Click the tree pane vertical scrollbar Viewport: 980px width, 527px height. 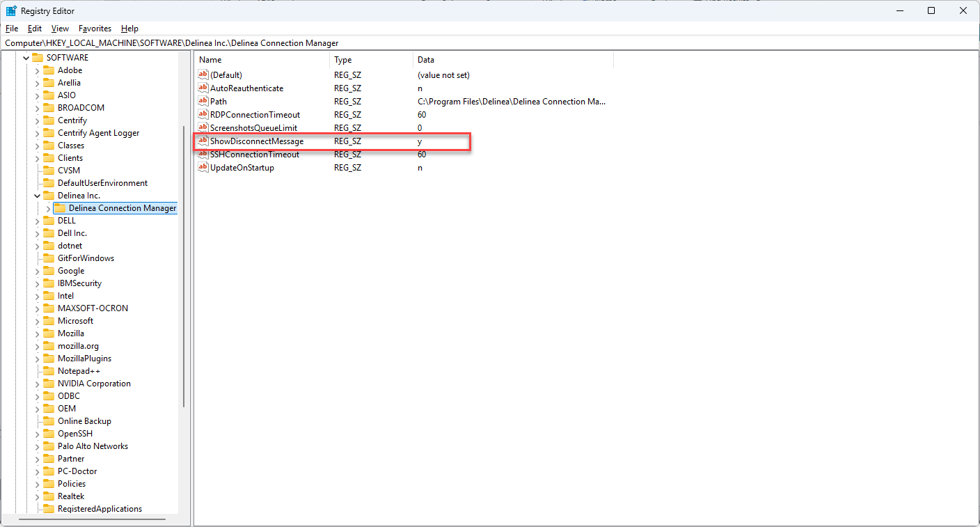[x=184, y=265]
